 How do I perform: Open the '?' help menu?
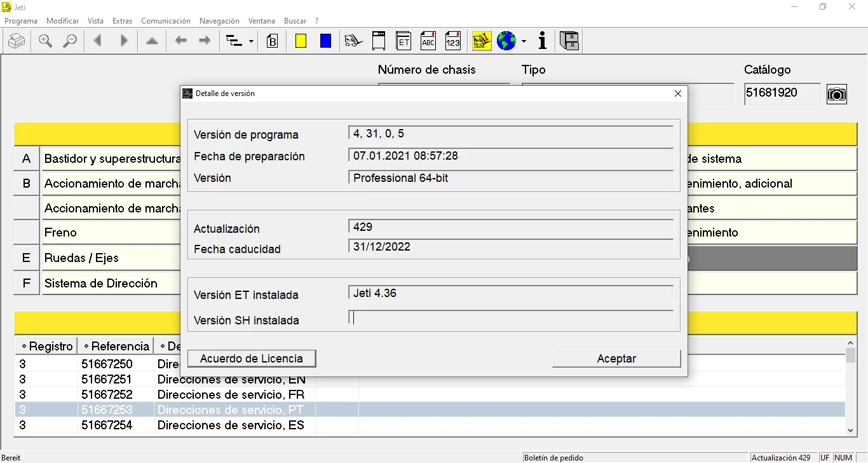[x=317, y=21]
